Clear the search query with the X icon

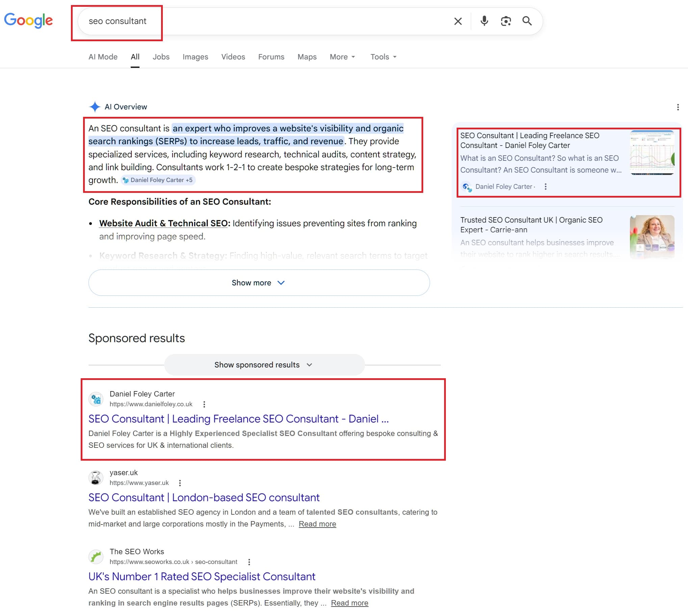tap(458, 21)
